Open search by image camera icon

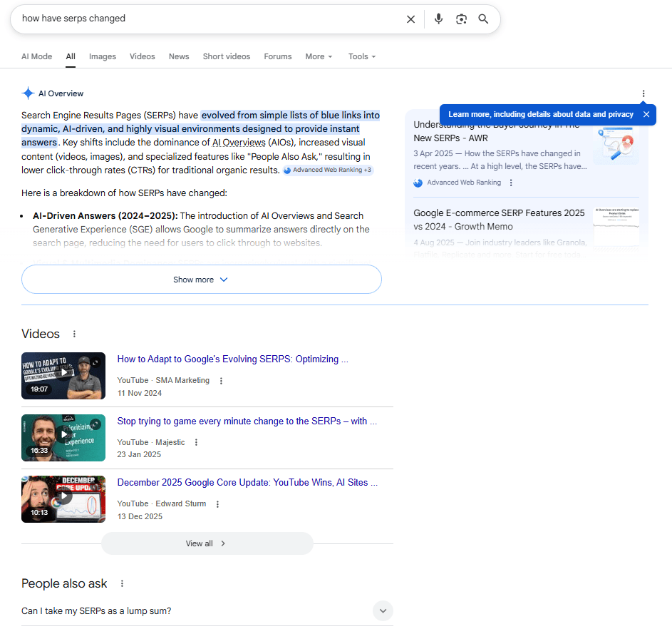point(461,19)
